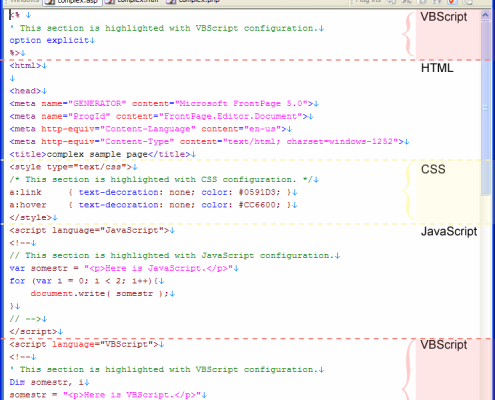This screenshot has height=400, width=495.
Task: Click the "Microsoft FrontPage 5.0" string
Action: 241,104
